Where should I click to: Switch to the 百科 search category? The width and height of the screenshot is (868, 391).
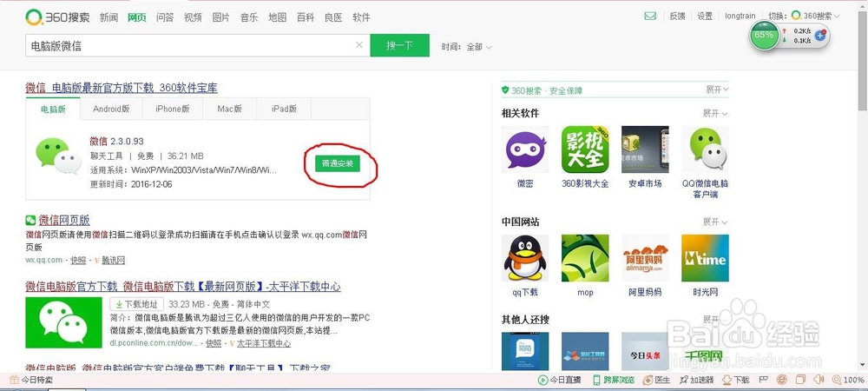[306, 17]
